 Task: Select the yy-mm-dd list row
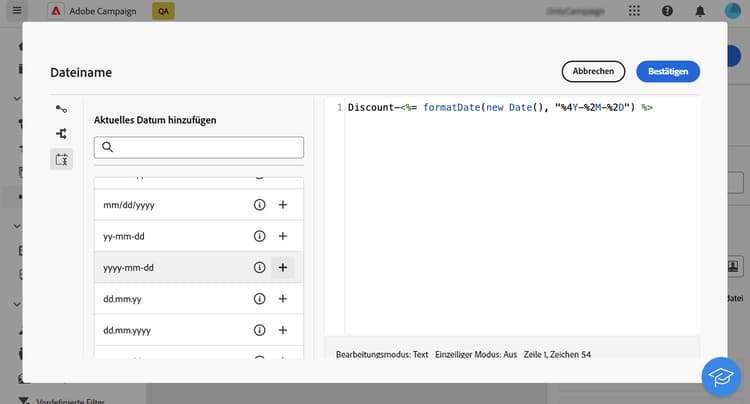point(199,236)
